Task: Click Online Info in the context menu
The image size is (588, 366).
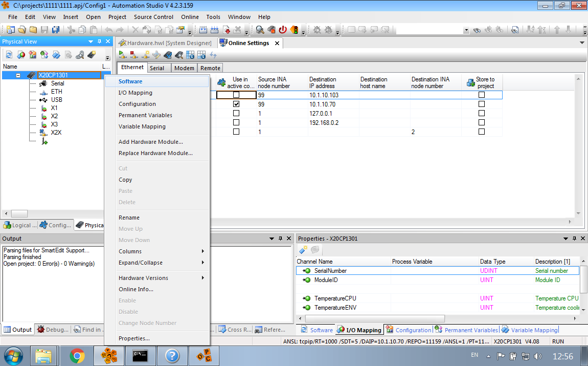Action: 157,289
